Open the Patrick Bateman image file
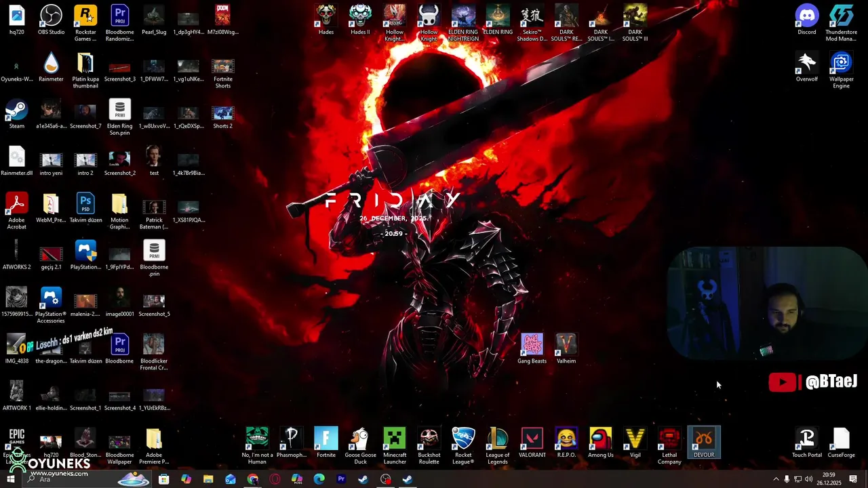868x488 pixels. 154,214
